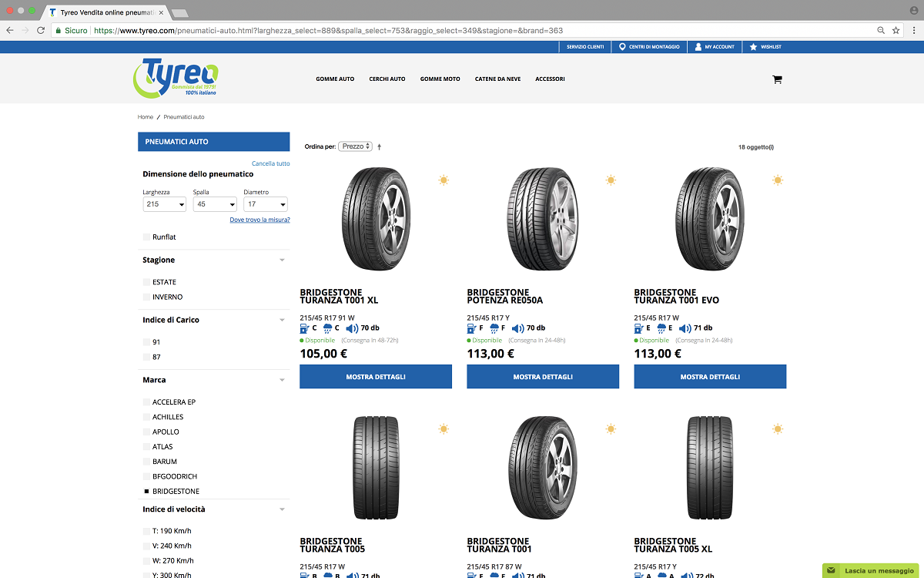Click the zoom magnifier icon in address bar
Screen dimensions: 924x578
pyautogui.click(x=881, y=31)
